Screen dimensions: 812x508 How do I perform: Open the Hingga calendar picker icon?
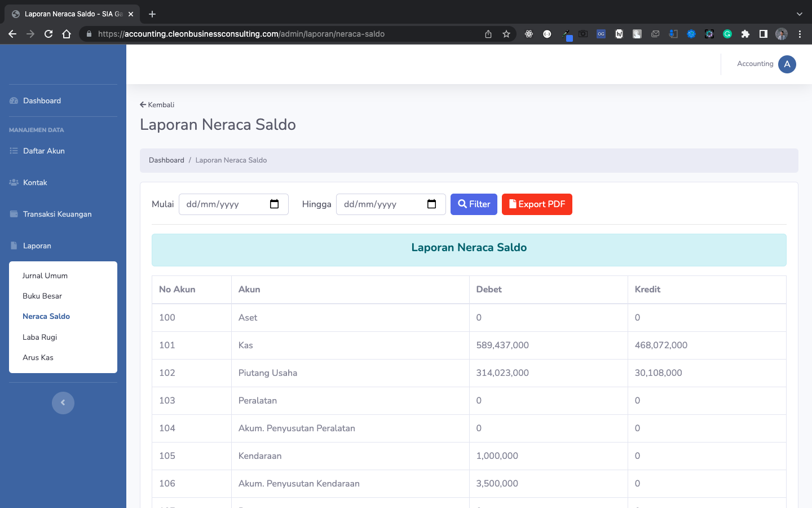click(432, 204)
